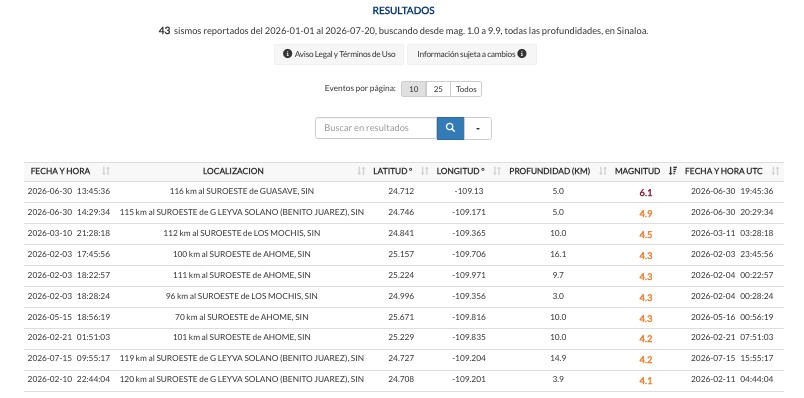Click '96 km al SUROESTE de LOS MOCHIS, SIN'
This screenshot has width=804, height=398.
pos(242,296)
